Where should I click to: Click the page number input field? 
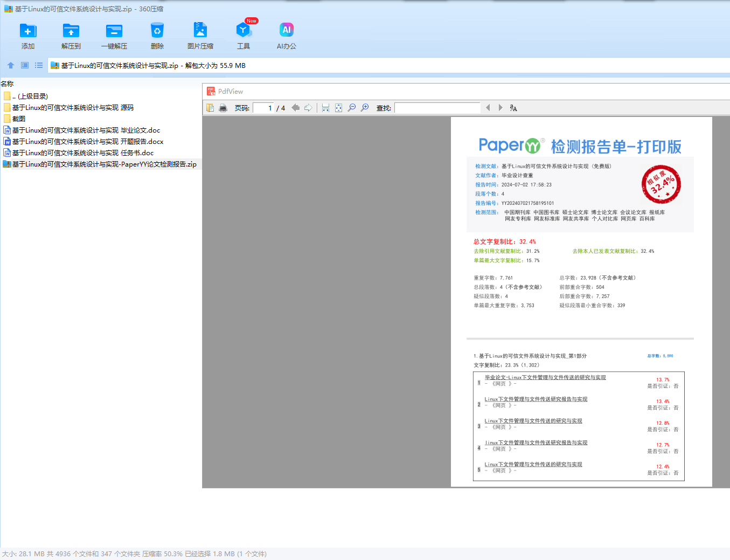coord(263,108)
